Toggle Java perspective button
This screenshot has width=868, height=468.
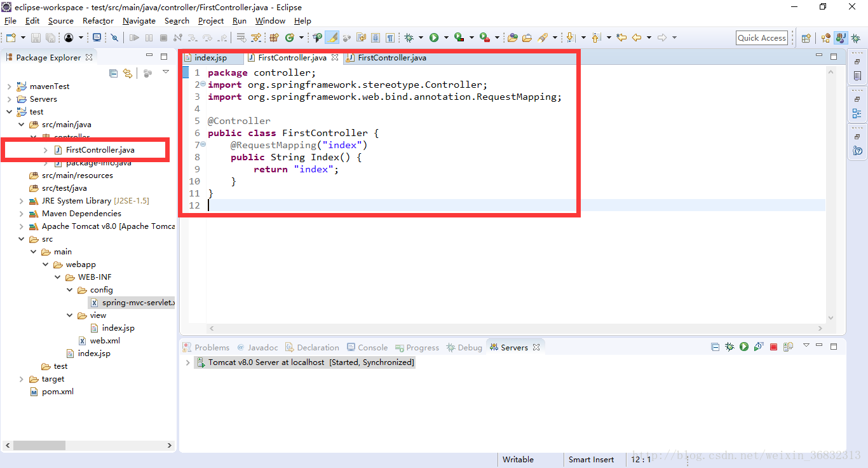[x=840, y=38]
